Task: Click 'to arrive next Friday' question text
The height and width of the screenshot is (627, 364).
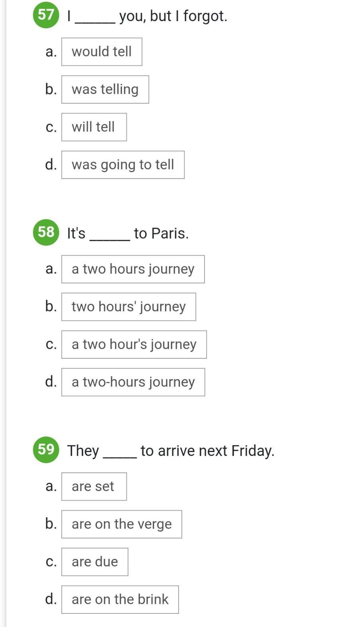Action: click(207, 451)
